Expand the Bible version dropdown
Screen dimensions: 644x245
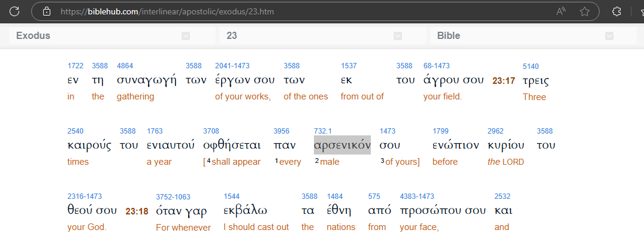point(609,36)
